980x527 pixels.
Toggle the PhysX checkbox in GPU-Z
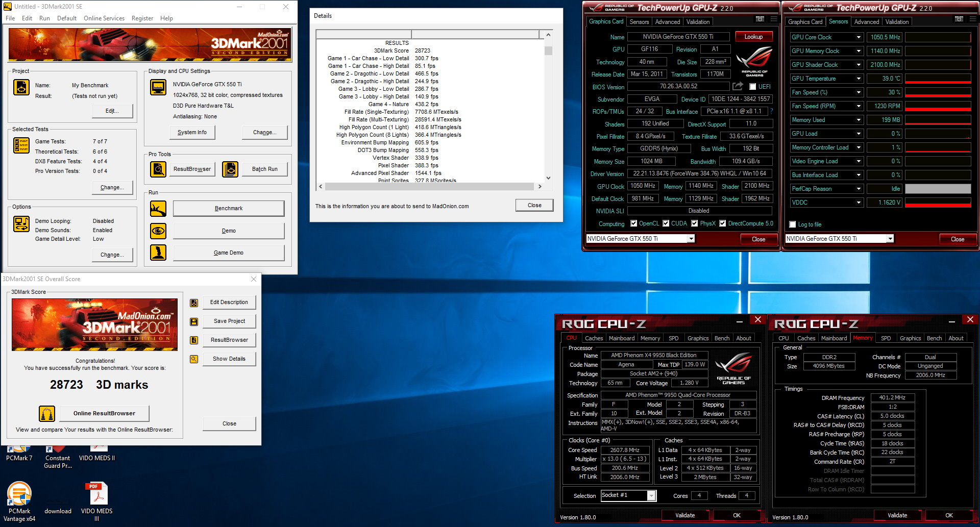(x=695, y=223)
